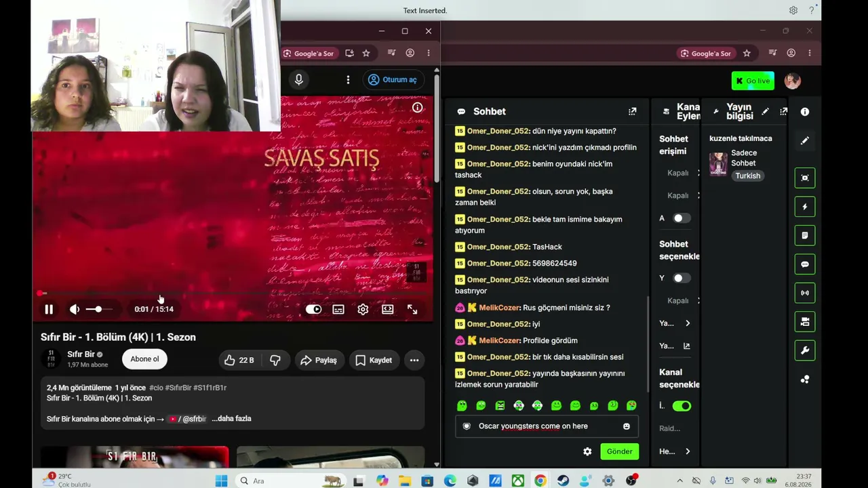The height and width of the screenshot is (488, 868).
Task: Open the profile icon in the left browser window
Action: (410, 53)
